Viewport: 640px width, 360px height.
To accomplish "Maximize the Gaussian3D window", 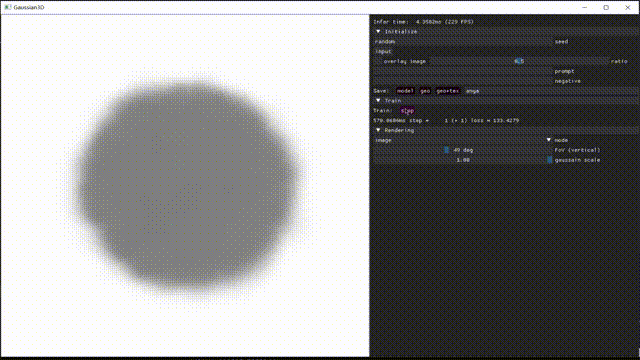I will tap(606, 7).
